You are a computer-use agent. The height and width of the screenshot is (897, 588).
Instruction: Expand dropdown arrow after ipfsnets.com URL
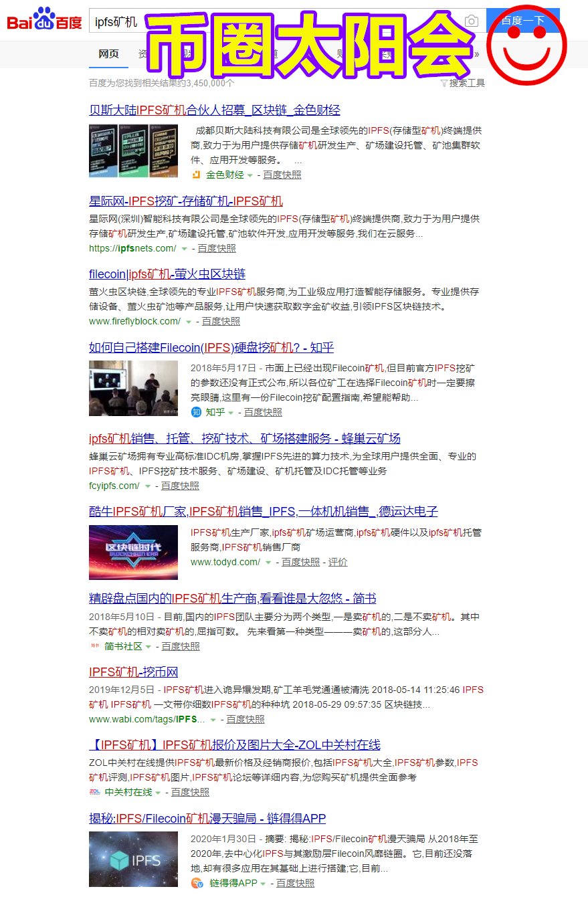184,249
